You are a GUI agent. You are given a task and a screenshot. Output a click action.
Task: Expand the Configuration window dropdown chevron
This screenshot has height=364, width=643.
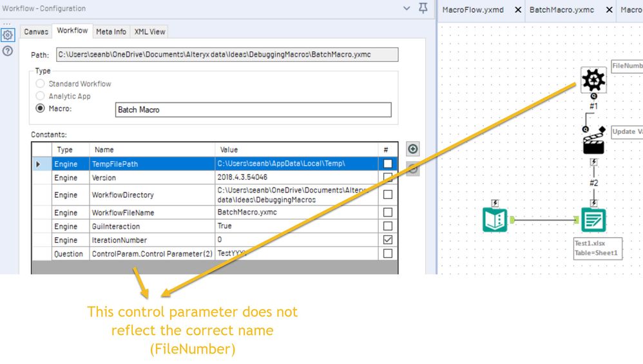(407, 8)
